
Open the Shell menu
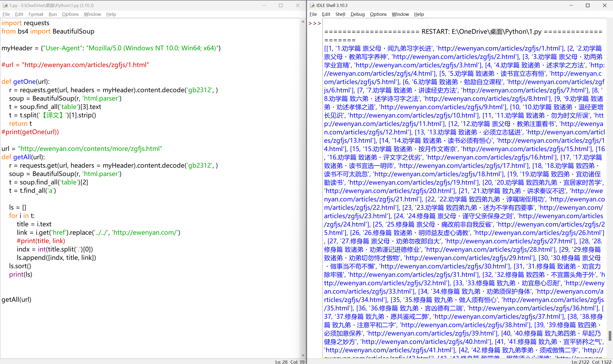pos(340,14)
